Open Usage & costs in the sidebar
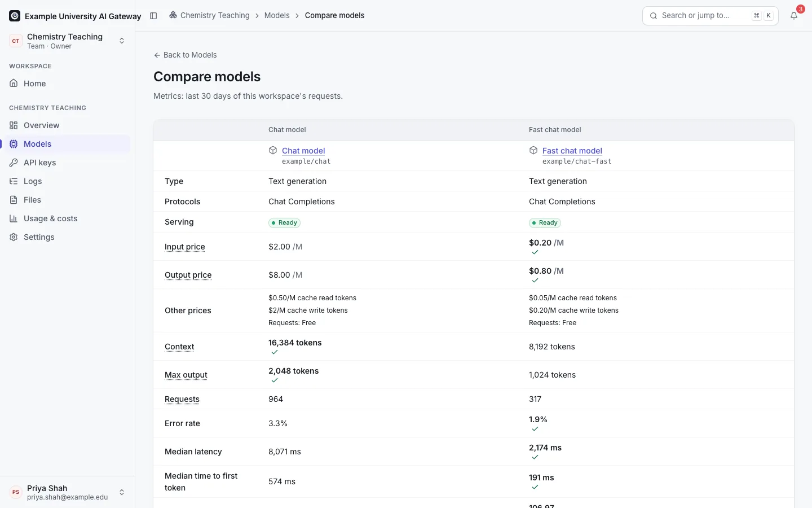Image resolution: width=812 pixels, height=508 pixels. tap(68, 218)
